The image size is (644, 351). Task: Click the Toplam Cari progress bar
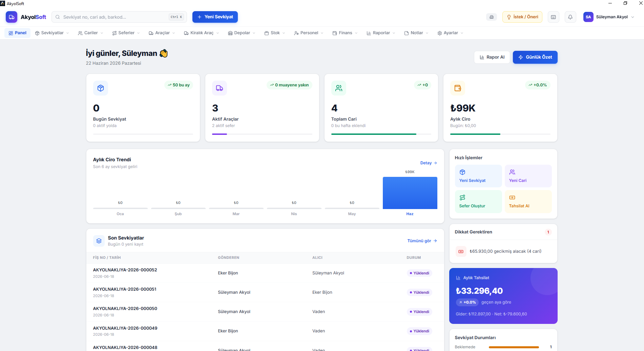[381, 134]
